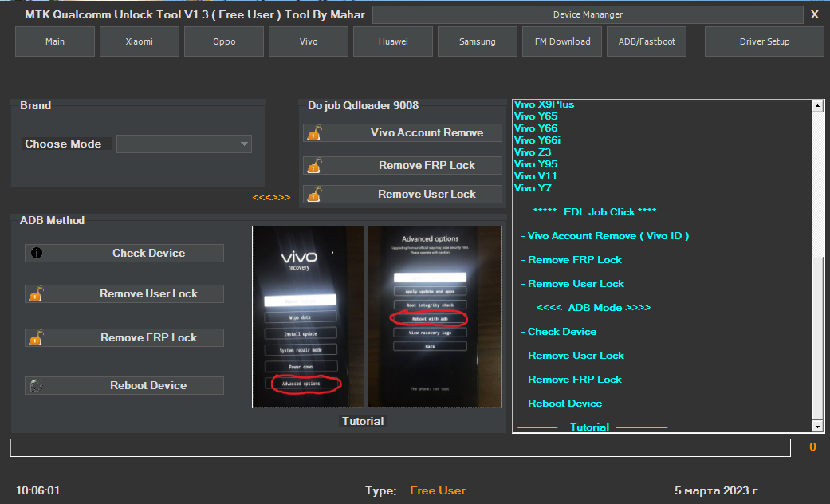Click the reboot icon on Reboot Device
The width and height of the screenshot is (830, 504).
[x=36, y=385]
